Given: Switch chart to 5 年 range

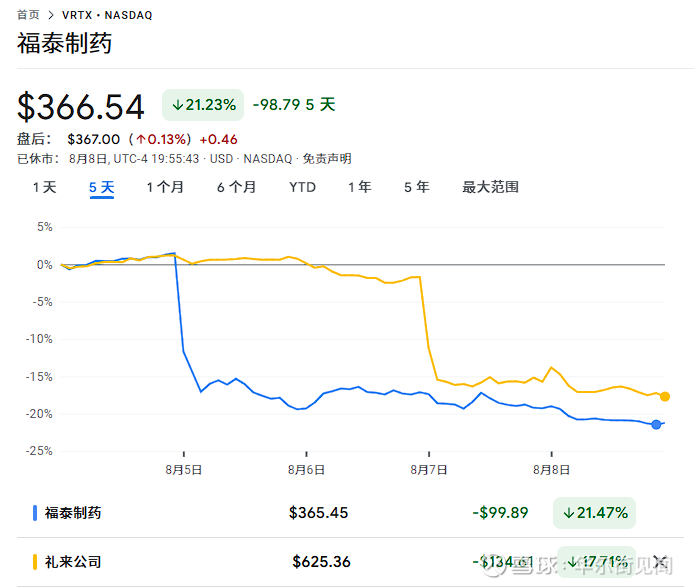Looking at the screenshot, I should coord(416,187).
